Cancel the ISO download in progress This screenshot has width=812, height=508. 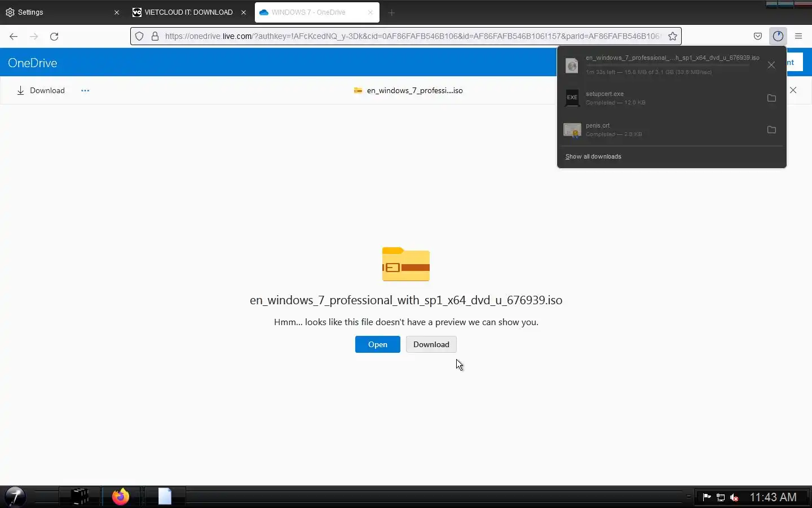coord(771,65)
